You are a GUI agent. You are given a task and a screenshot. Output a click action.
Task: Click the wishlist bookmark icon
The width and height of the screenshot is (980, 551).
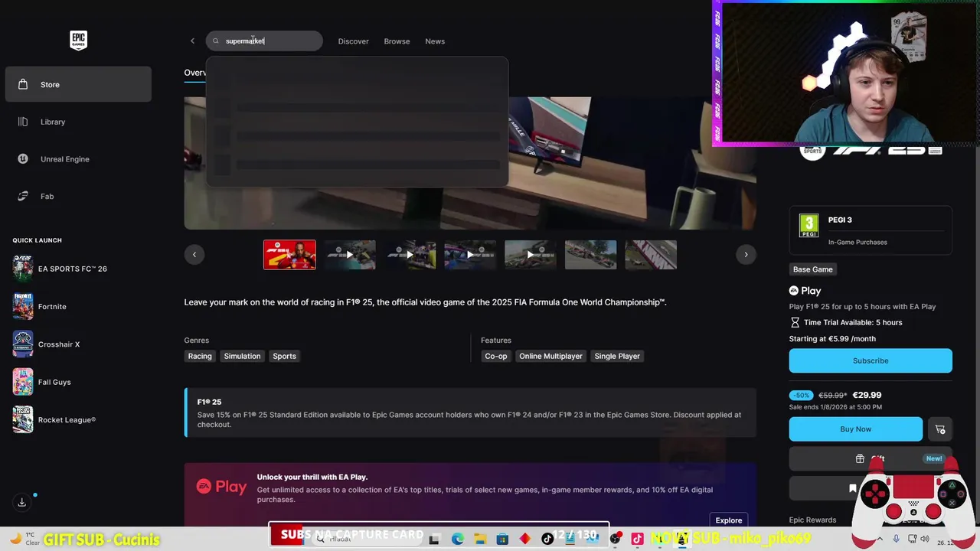852,487
